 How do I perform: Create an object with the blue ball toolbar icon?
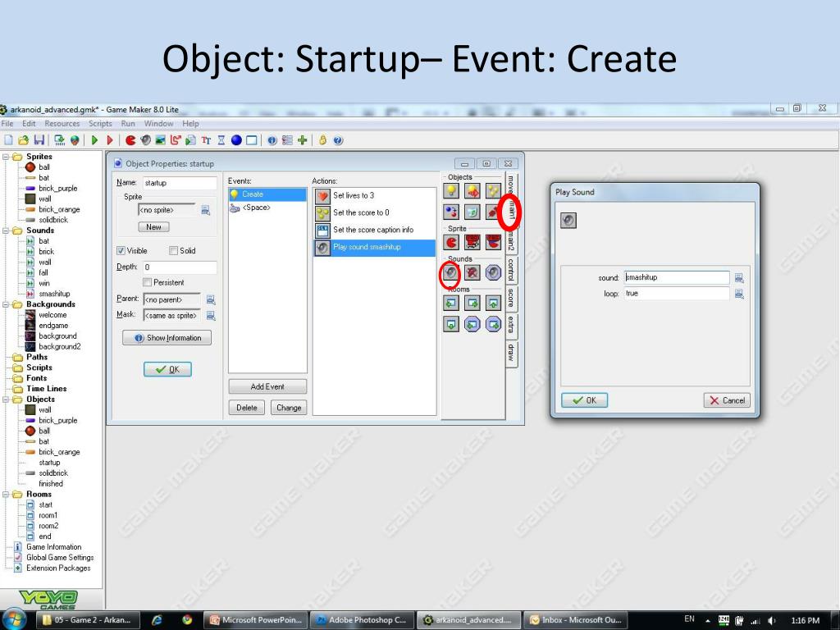pos(236,140)
